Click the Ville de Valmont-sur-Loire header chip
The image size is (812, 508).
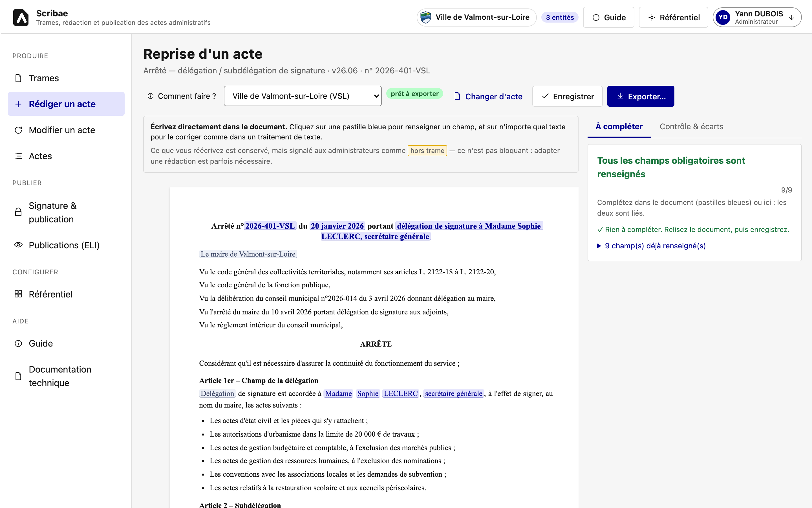476,17
